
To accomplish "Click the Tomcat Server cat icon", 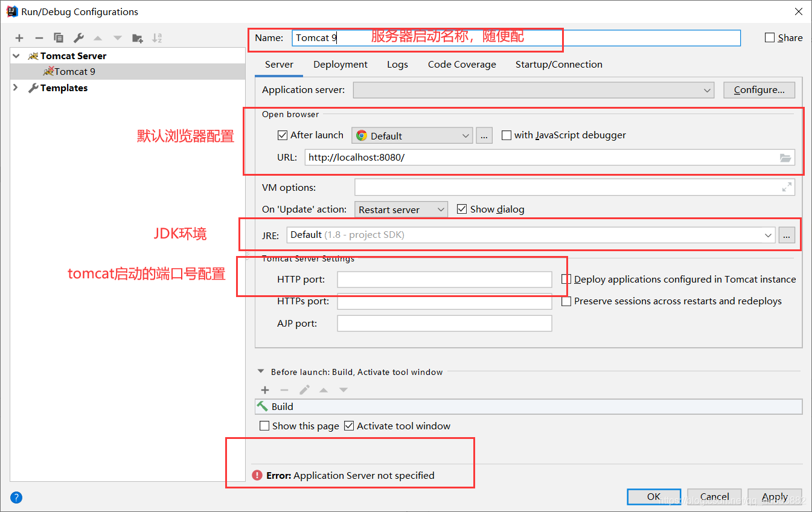I will 33,56.
